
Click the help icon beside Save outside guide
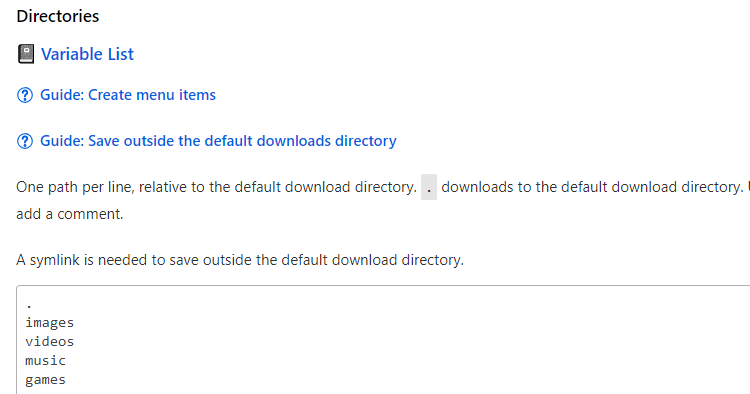click(x=25, y=141)
